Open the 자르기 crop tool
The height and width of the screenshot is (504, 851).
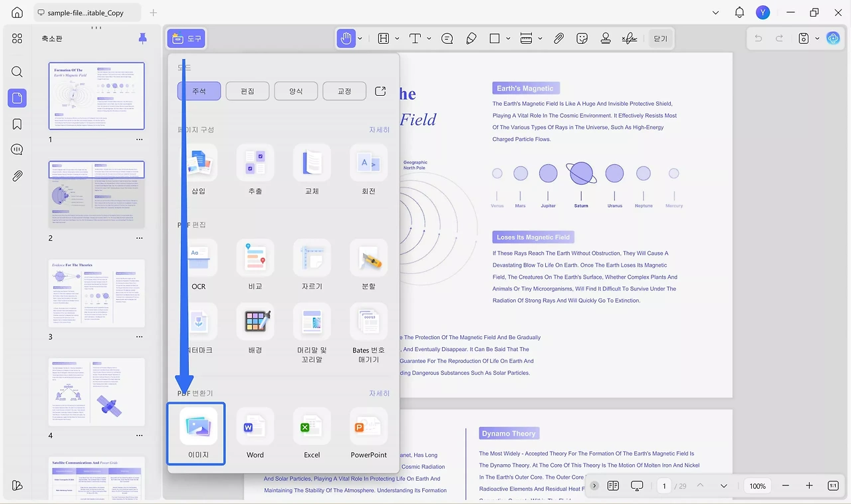coord(312,265)
